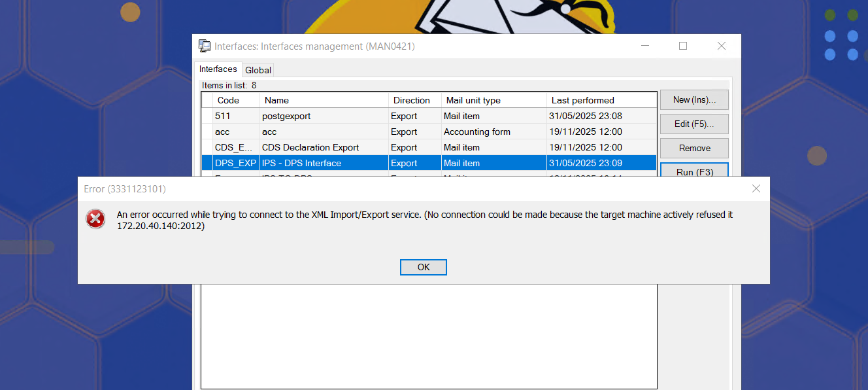Click the error message text about XML service
The width and height of the screenshot is (868, 390).
[425, 220]
